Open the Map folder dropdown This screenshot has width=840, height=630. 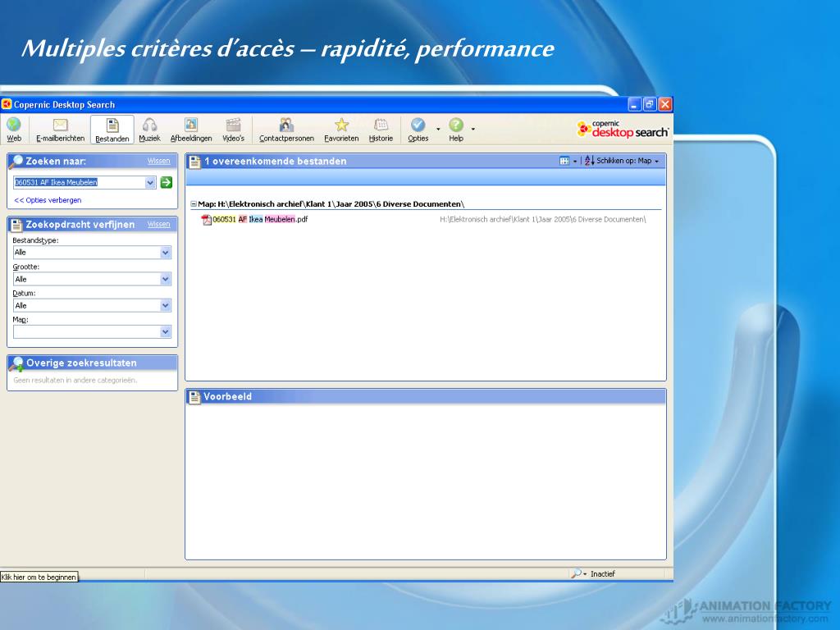tap(166, 332)
